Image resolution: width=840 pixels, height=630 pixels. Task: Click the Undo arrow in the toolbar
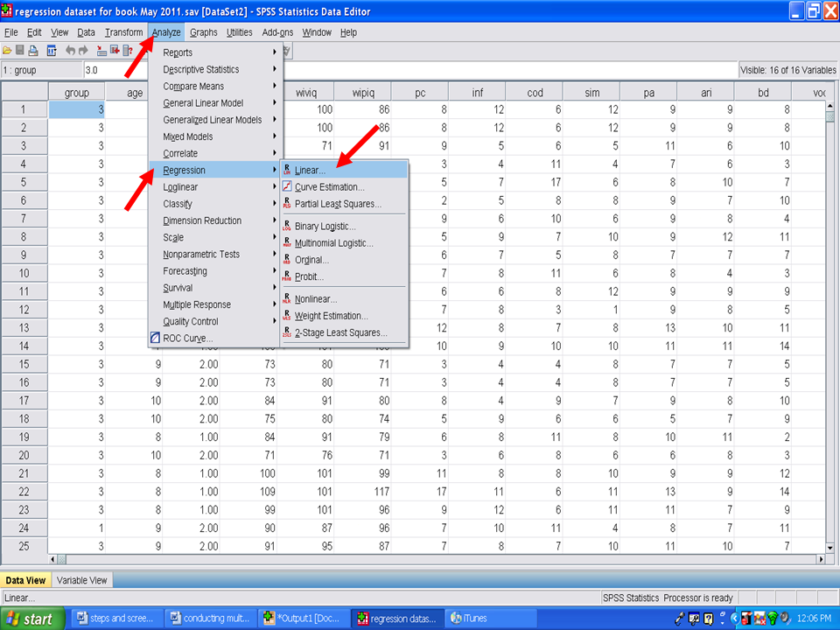[x=71, y=51]
